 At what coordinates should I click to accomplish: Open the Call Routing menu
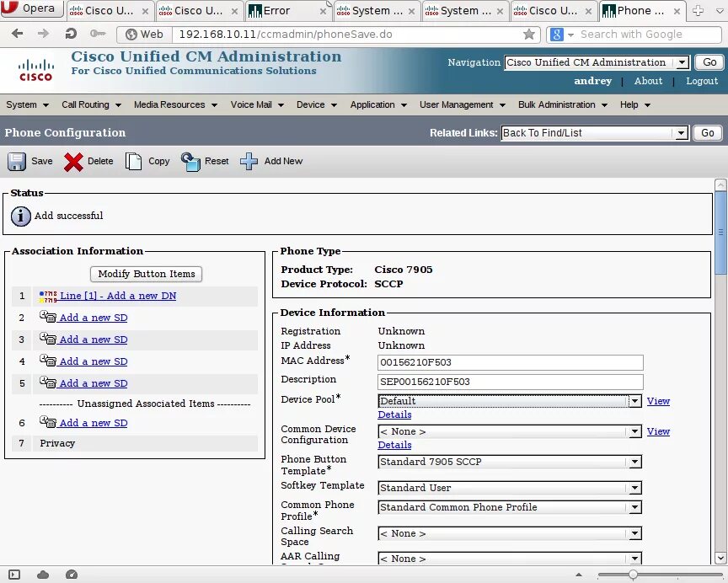point(92,105)
